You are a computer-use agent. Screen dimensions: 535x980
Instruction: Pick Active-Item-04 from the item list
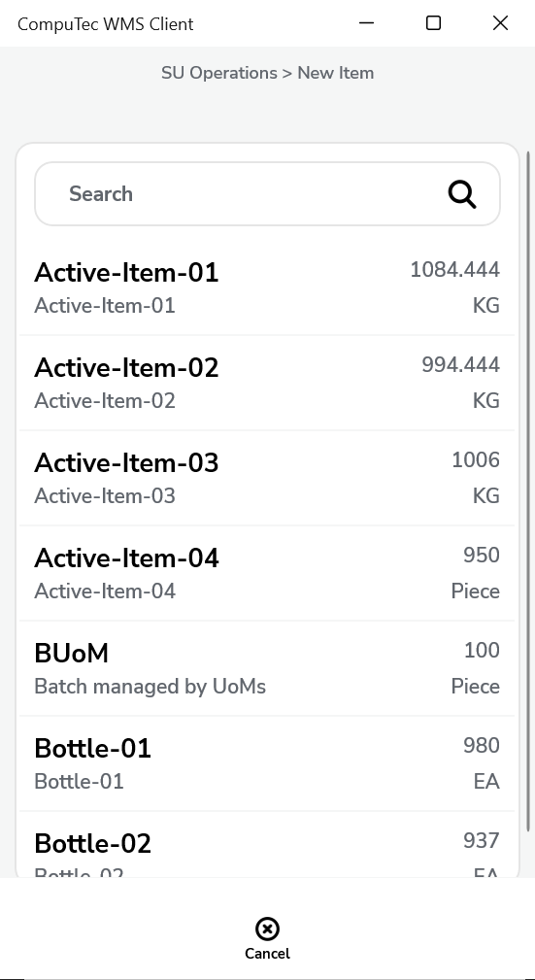coord(268,573)
